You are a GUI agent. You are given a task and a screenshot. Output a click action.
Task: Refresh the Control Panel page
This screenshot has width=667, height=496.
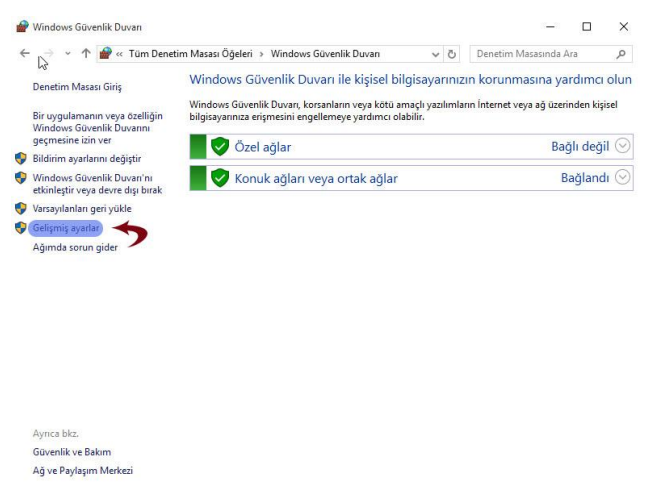pyautogui.click(x=451, y=54)
